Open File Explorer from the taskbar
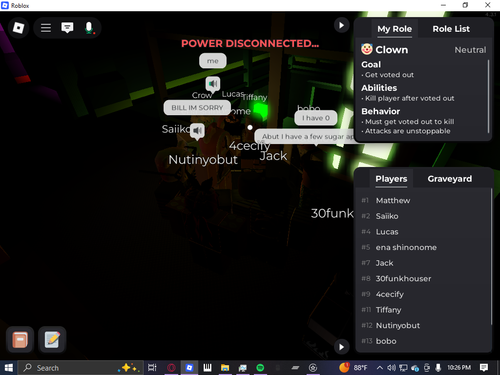 pyautogui.click(x=225, y=368)
